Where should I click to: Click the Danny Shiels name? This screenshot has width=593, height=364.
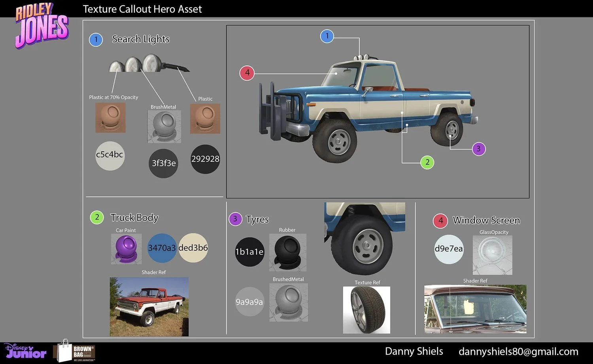coord(414,351)
